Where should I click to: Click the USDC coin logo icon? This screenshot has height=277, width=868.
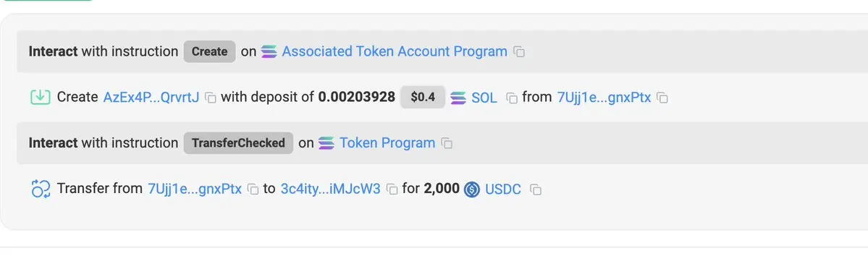(x=471, y=189)
